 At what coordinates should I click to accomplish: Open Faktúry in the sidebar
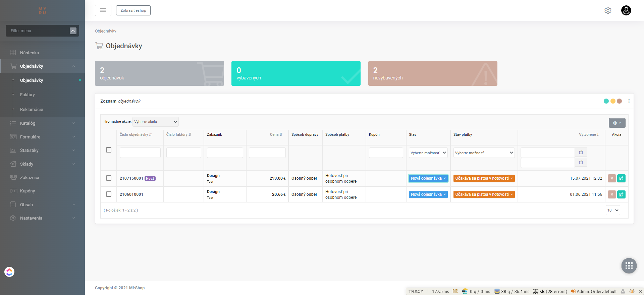click(x=28, y=95)
